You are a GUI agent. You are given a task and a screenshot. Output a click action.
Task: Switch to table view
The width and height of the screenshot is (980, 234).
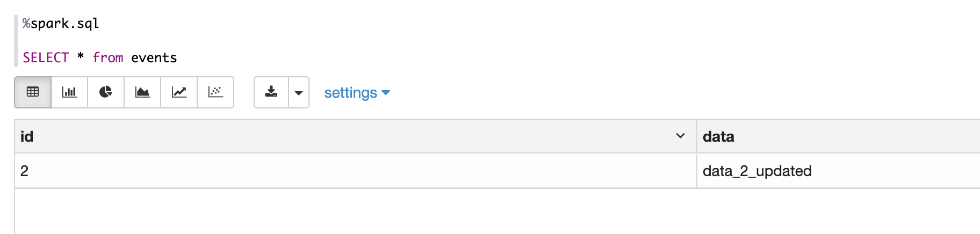tap(33, 92)
